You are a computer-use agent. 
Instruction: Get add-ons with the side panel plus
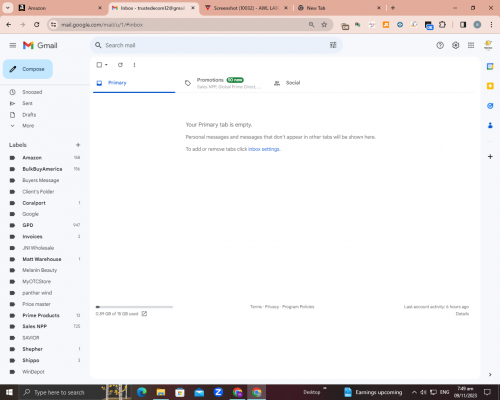(490, 157)
